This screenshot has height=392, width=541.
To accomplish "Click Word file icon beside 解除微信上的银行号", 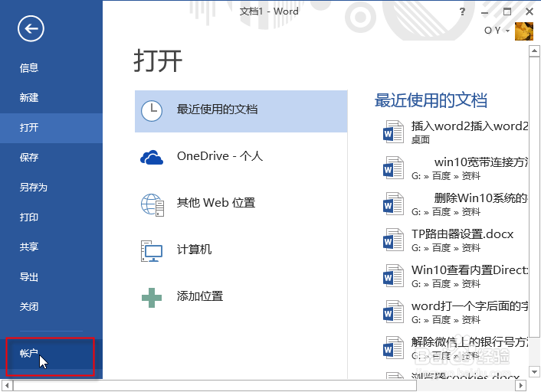I will pyautogui.click(x=393, y=348).
